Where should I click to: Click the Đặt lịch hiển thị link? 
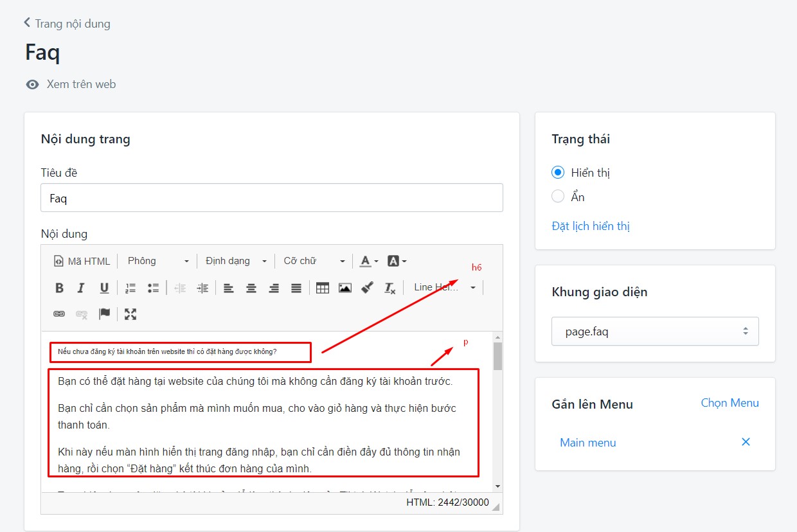(591, 226)
